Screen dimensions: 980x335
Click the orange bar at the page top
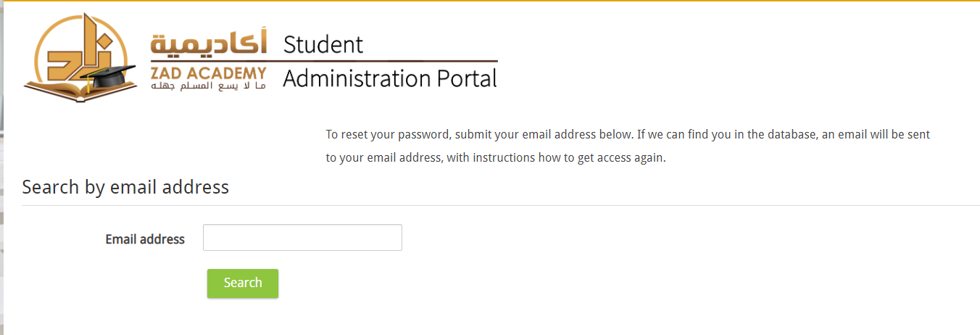tap(490, 1)
